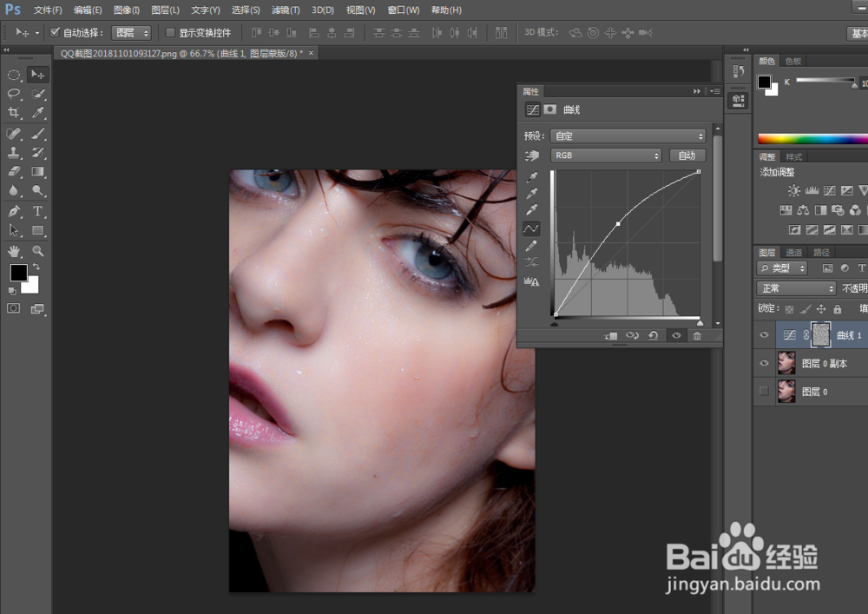Select the Eyedropper tool in toolbox
The image size is (868, 614).
point(37,112)
